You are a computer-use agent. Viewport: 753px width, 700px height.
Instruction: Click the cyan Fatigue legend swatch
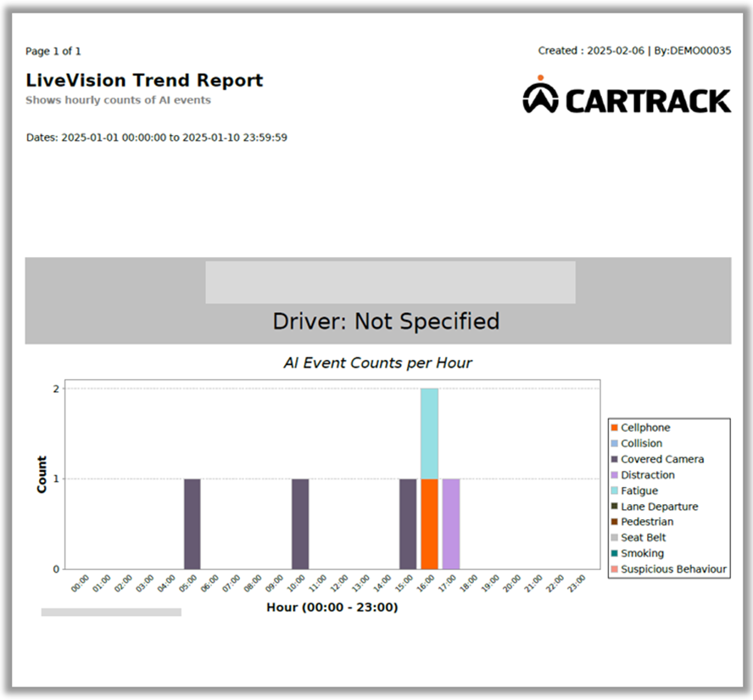pyautogui.click(x=614, y=490)
